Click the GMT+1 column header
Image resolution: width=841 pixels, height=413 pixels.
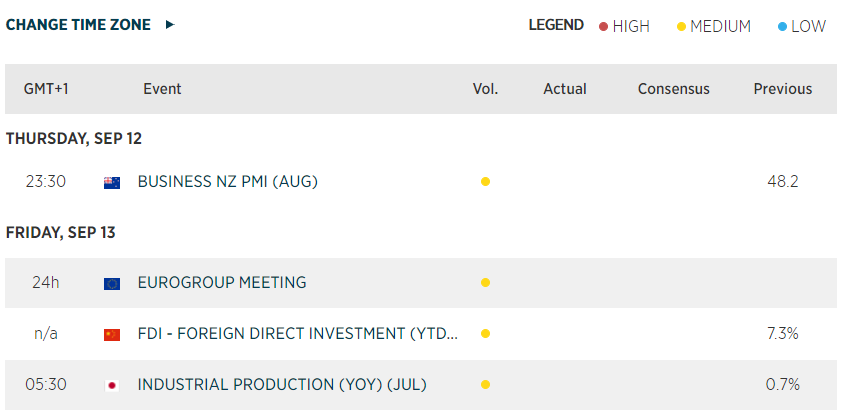click(46, 89)
